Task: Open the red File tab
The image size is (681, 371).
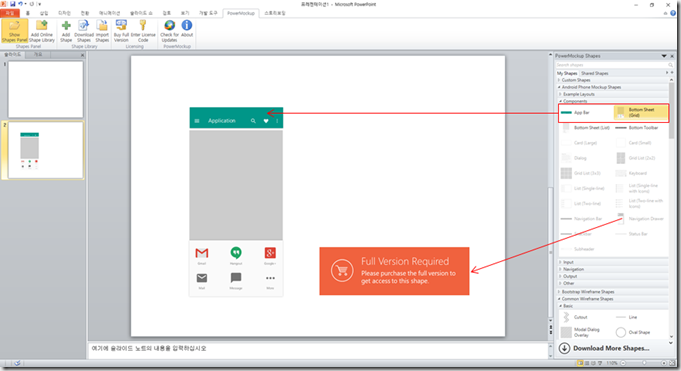Action: click(x=10, y=13)
